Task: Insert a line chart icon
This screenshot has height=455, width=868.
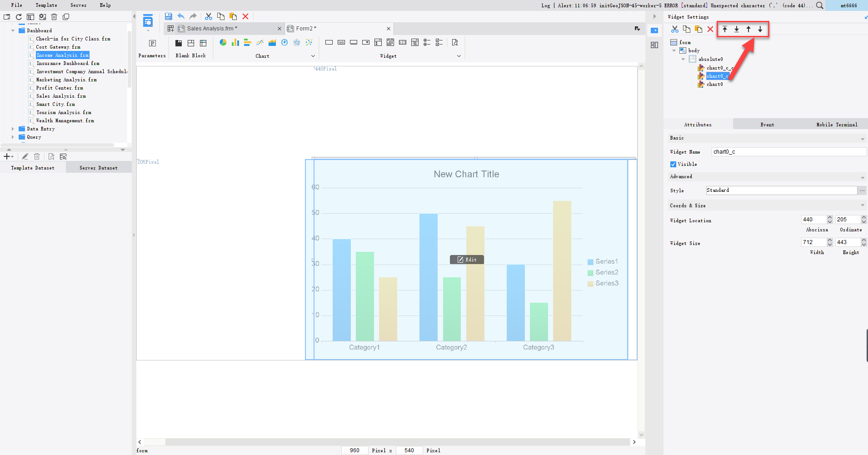Action: 260,42
